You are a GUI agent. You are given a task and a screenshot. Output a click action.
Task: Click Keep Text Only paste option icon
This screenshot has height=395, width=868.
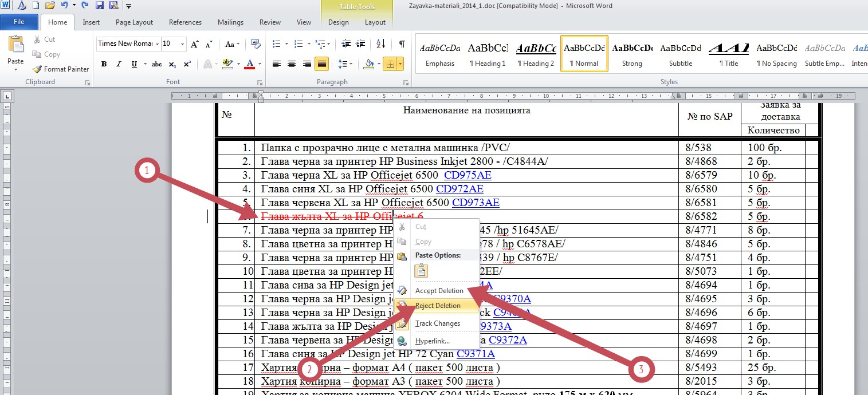[x=421, y=271]
